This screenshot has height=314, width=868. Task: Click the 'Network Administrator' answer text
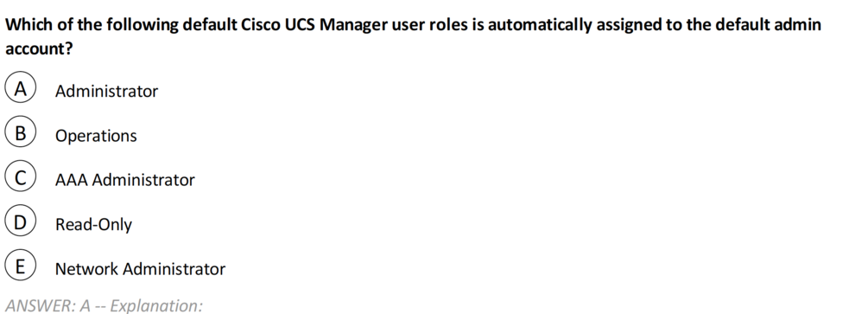140,269
